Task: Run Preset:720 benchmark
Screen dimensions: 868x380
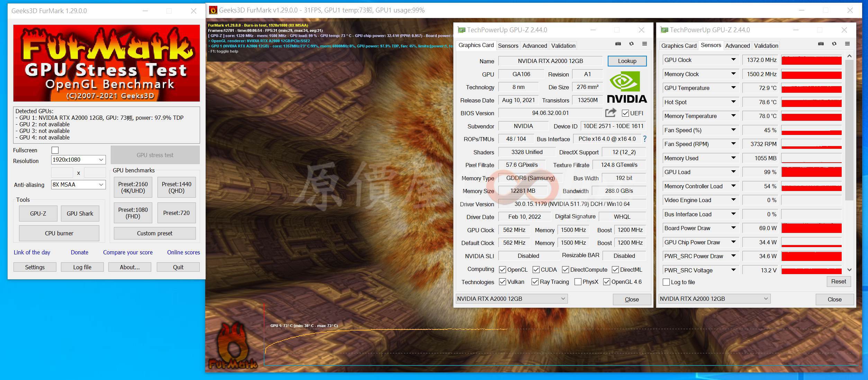Action: point(177,213)
